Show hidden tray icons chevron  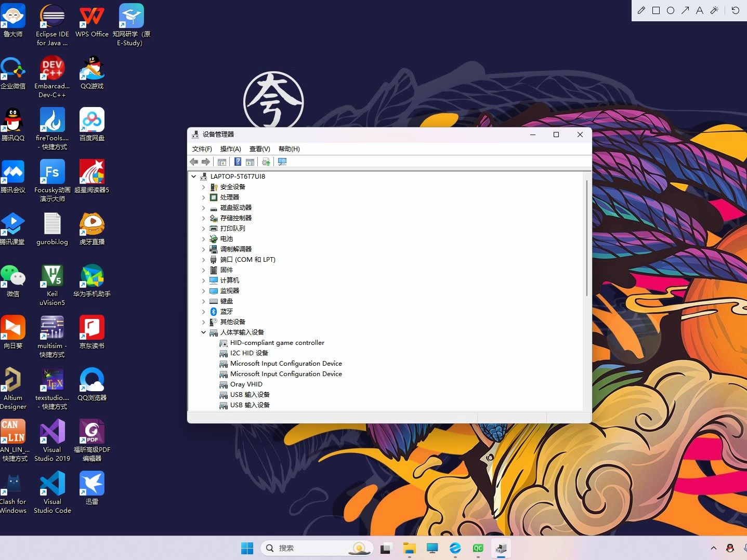714,548
